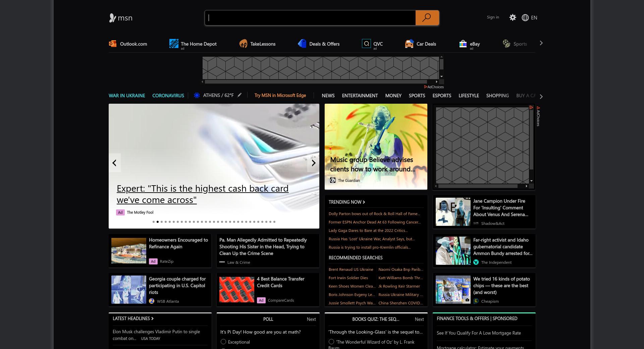Expand the shortcuts bar right arrow
Image resolution: width=644 pixels, height=349 pixels.
point(541,43)
